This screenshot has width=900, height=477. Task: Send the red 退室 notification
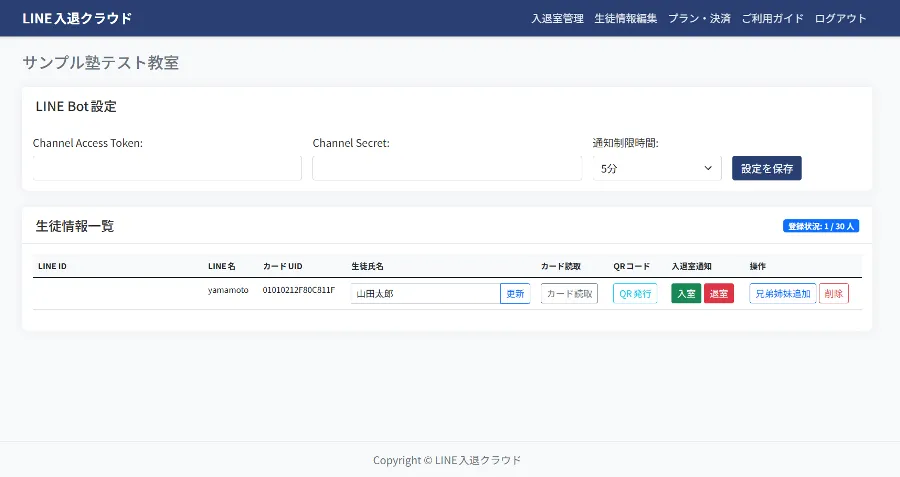718,294
